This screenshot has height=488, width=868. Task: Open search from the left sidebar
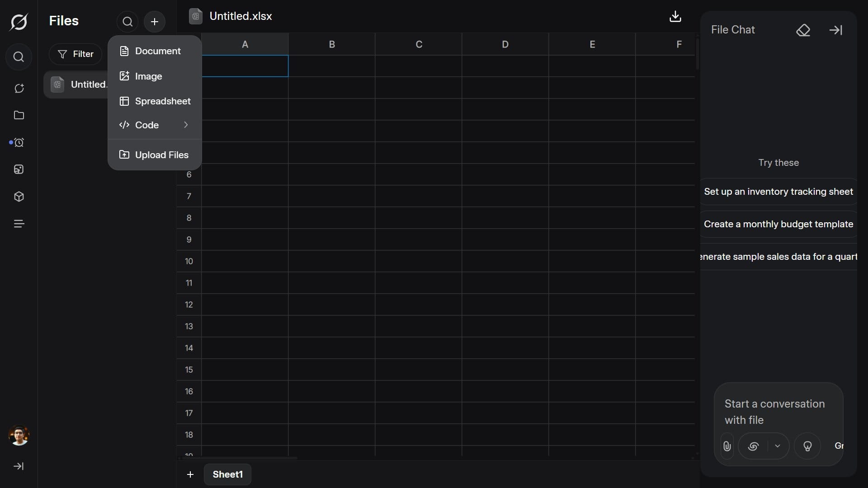coord(19,57)
